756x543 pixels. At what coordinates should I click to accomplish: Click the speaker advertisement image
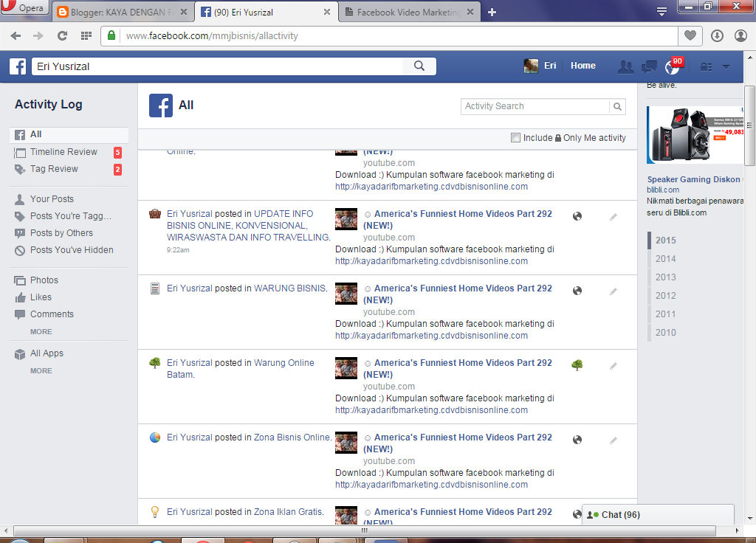[x=695, y=135]
